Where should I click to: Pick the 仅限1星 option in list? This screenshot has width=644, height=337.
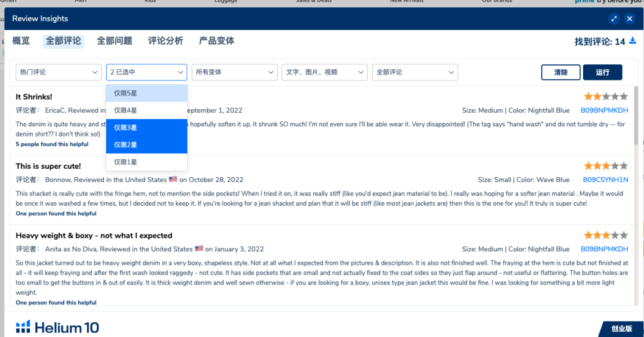(x=147, y=162)
